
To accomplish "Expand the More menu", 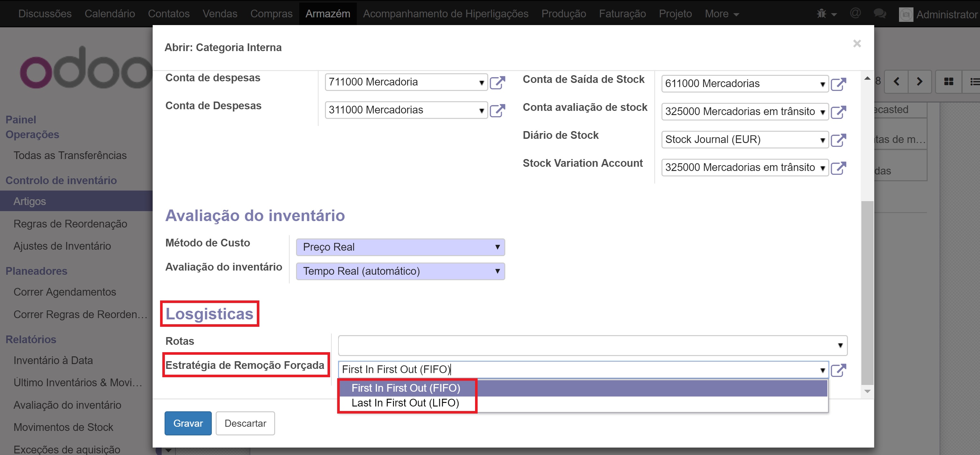I will click(x=721, y=14).
